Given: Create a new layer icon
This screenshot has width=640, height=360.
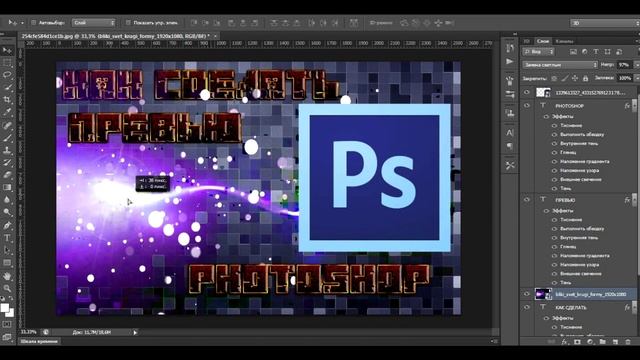Looking at the screenshot, I should click(615, 342).
